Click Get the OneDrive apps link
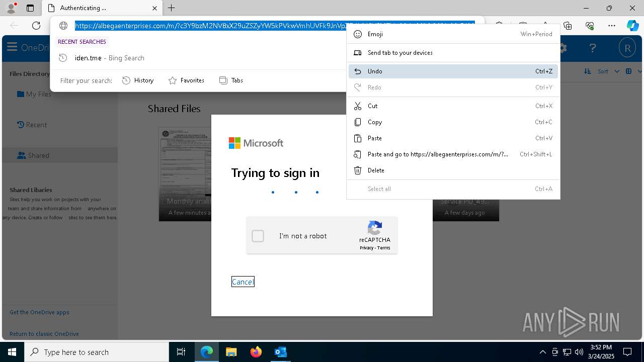 tap(39, 312)
